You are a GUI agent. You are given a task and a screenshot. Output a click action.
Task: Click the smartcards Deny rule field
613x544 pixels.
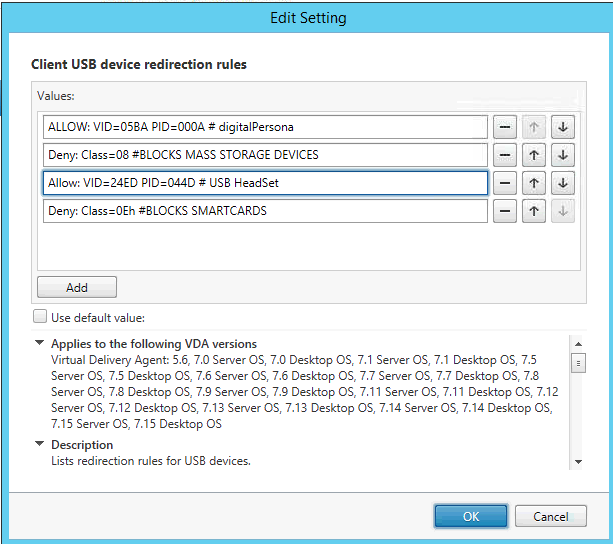(265, 211)
